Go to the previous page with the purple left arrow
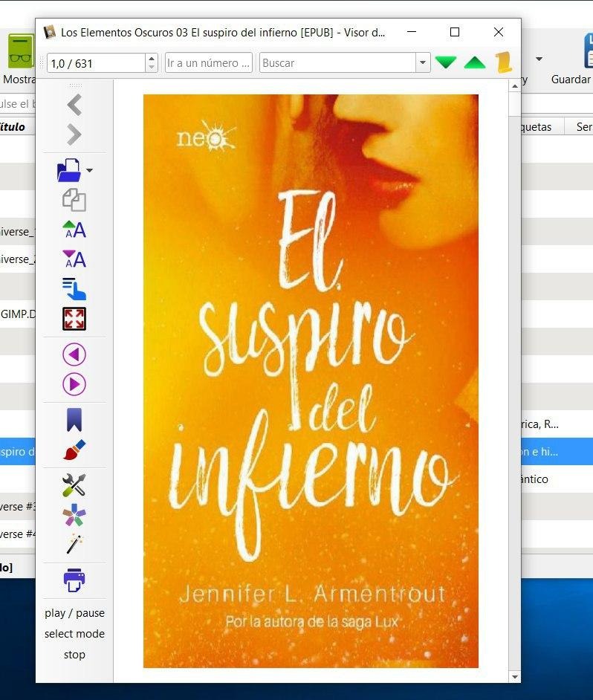Screen dimensions: 593x700 (74, 354)
